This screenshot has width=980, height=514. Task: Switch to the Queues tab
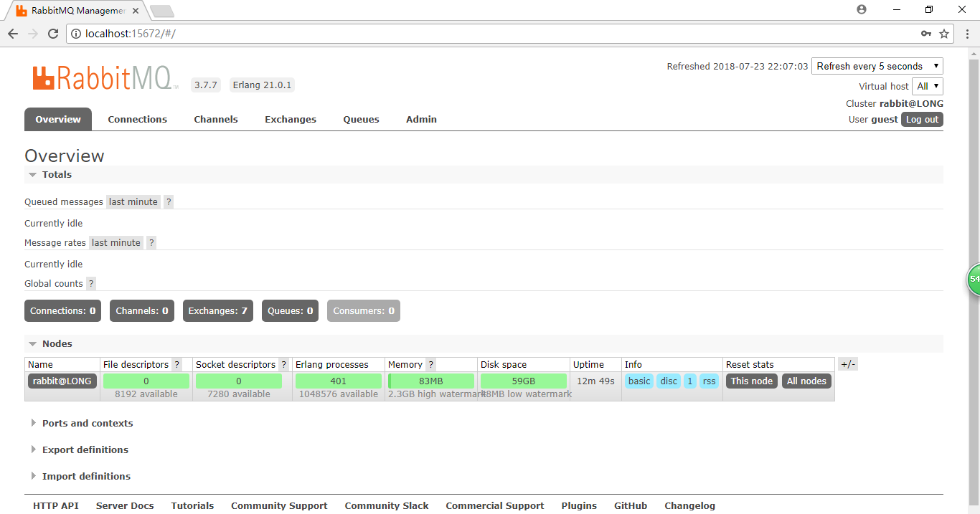(361, 120)
